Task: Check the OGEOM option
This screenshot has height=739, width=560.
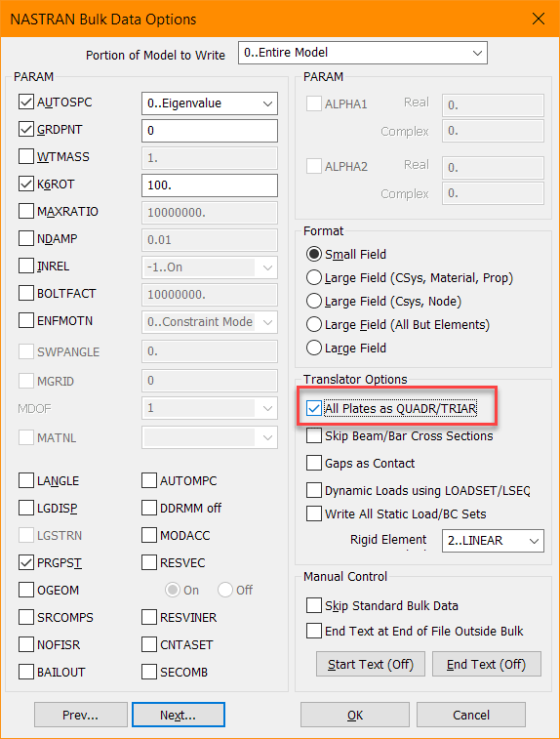Action: [x=26, y=590]
